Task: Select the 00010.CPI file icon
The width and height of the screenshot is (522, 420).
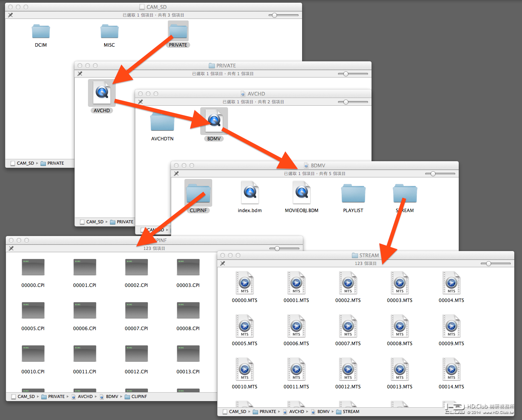Action: [33, 353]
